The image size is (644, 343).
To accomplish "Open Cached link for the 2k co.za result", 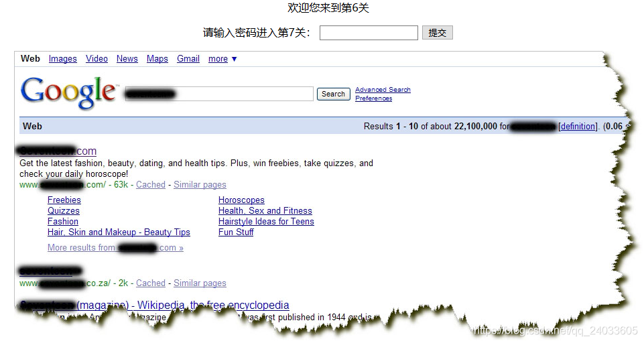I will coord(151,283).
